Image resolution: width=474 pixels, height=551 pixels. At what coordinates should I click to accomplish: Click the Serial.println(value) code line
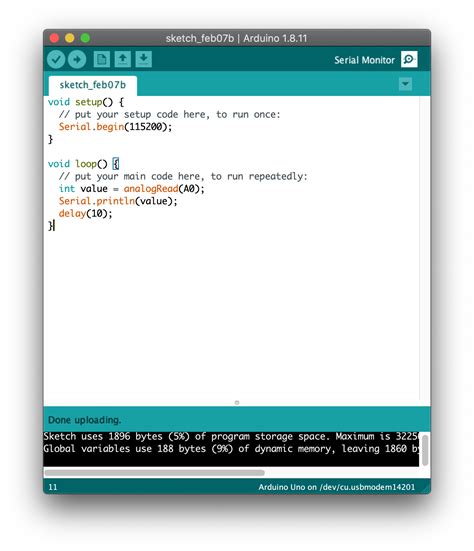coord(118,201)
